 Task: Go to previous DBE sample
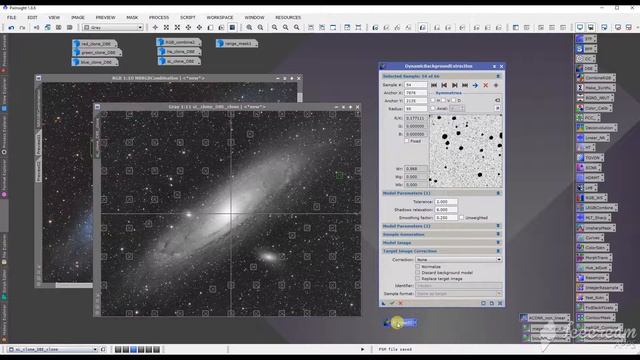click(x=444, y=85)
